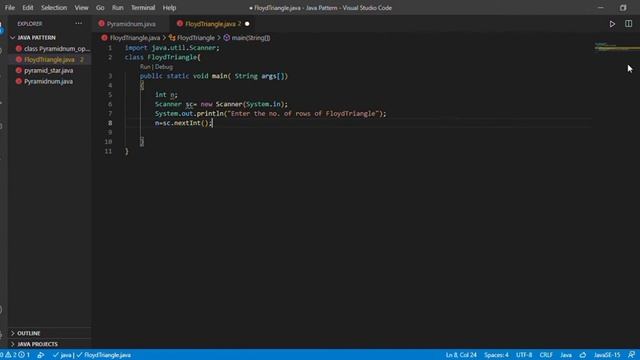Select the FloydTriangle.java editor tab
This screenshot has height=360, width=640.
tap(210, 24)
